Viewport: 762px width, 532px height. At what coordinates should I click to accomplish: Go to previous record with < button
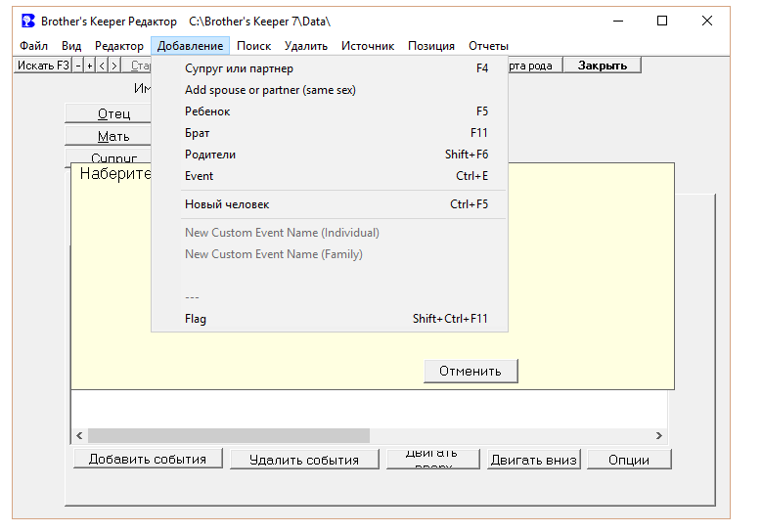[x=102, y=66]
